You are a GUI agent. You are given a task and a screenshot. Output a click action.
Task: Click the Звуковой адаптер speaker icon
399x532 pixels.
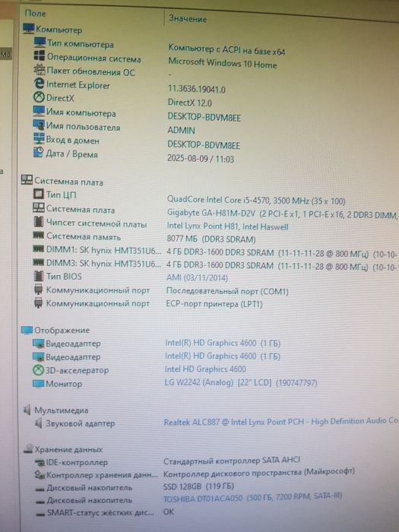[38, 423]
